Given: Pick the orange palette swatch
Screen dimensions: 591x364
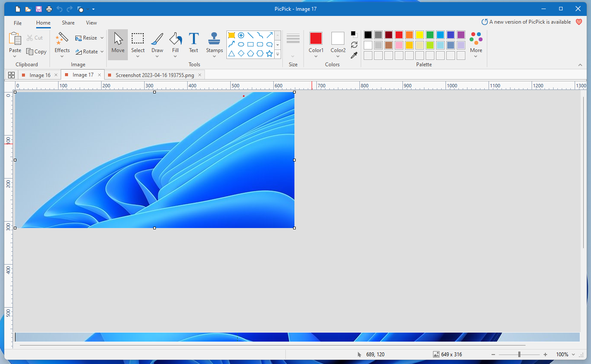Looking at the screenshot, I should pos(409,35).
